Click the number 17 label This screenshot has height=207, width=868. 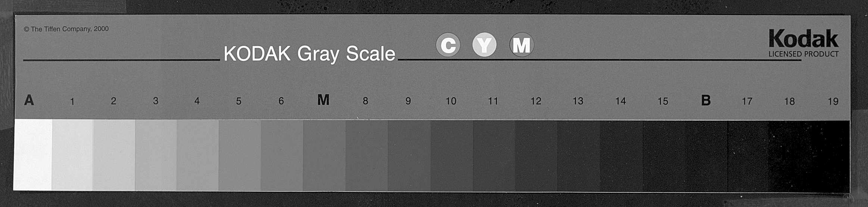(747, 101)
